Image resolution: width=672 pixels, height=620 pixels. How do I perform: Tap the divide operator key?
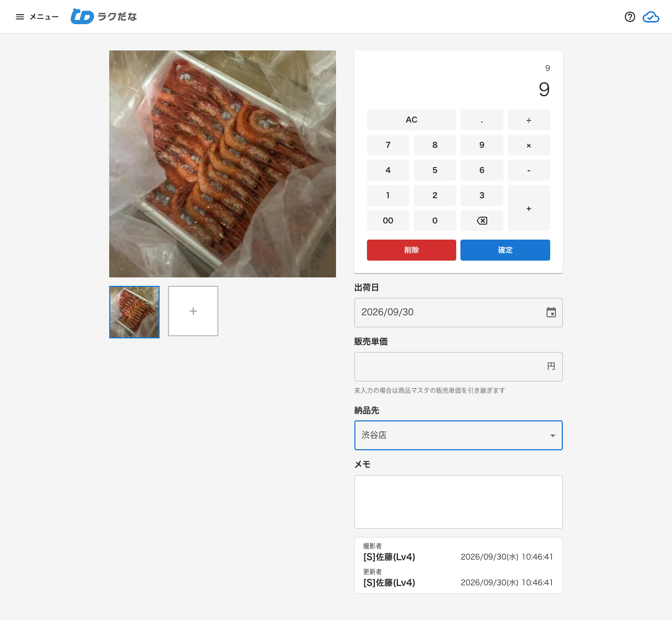click(529, 120)
